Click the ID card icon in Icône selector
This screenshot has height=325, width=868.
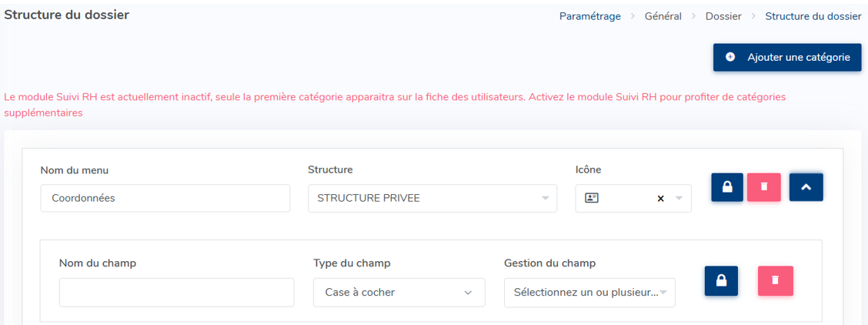591,199
